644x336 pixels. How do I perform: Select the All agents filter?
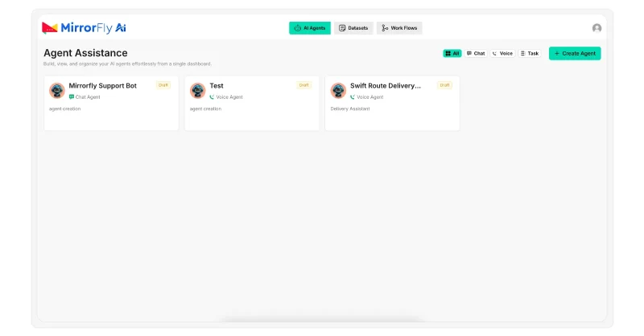(452, 53)
